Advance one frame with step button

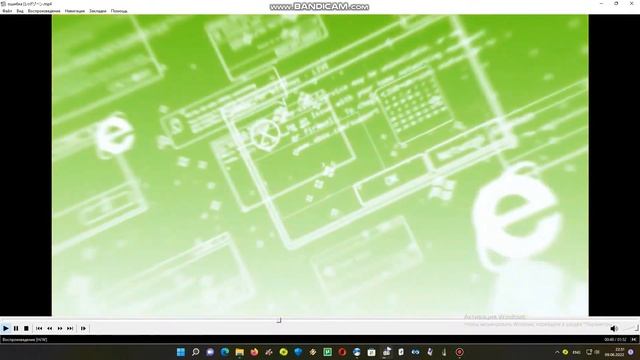click(x=83, y=328)
